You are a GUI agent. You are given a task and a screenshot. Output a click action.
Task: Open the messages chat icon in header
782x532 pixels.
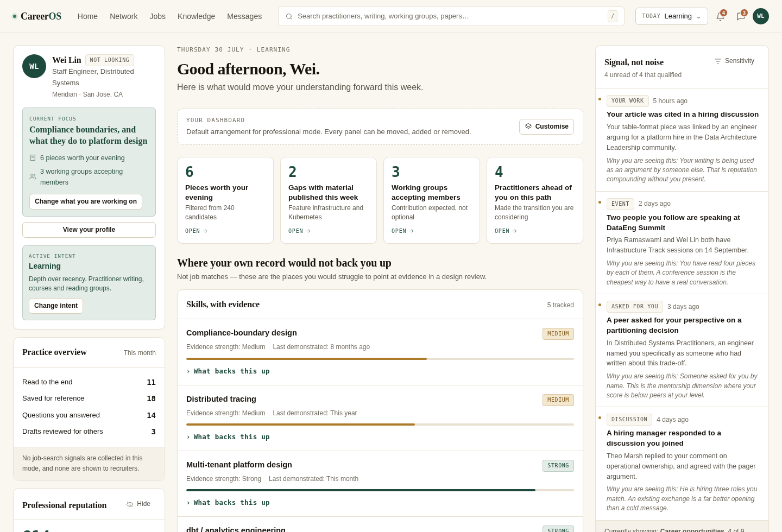tap(741, 16)
